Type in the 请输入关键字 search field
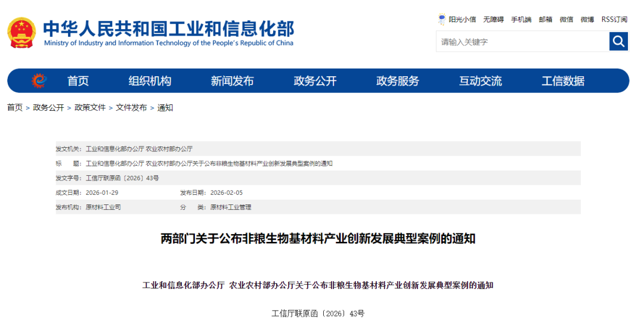Viewport: 644px width, 323px height. coord(522,42)
